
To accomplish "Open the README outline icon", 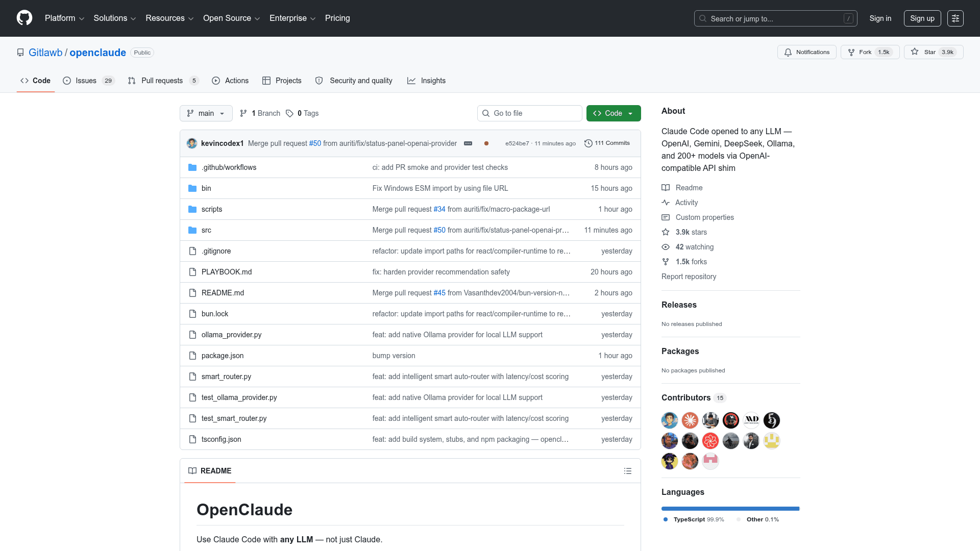I will click(627, 471).
